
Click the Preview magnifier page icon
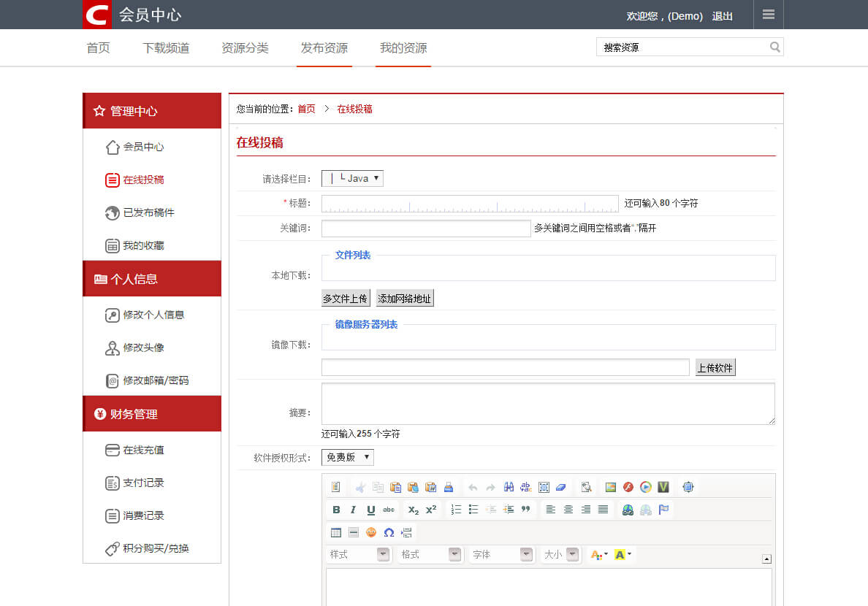[586, 487]
